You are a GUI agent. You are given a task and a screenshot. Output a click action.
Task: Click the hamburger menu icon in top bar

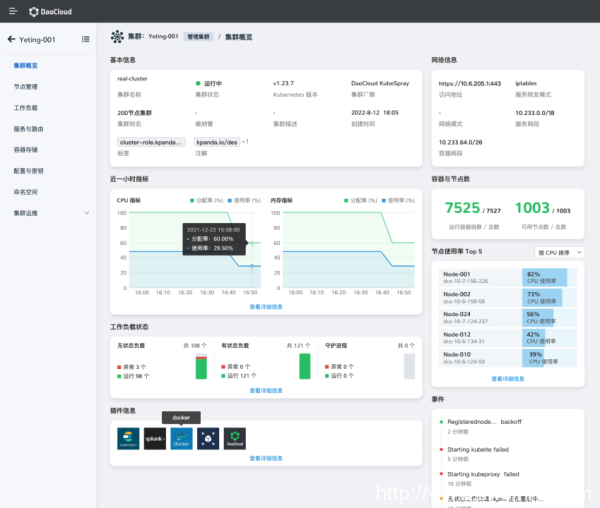11,11
